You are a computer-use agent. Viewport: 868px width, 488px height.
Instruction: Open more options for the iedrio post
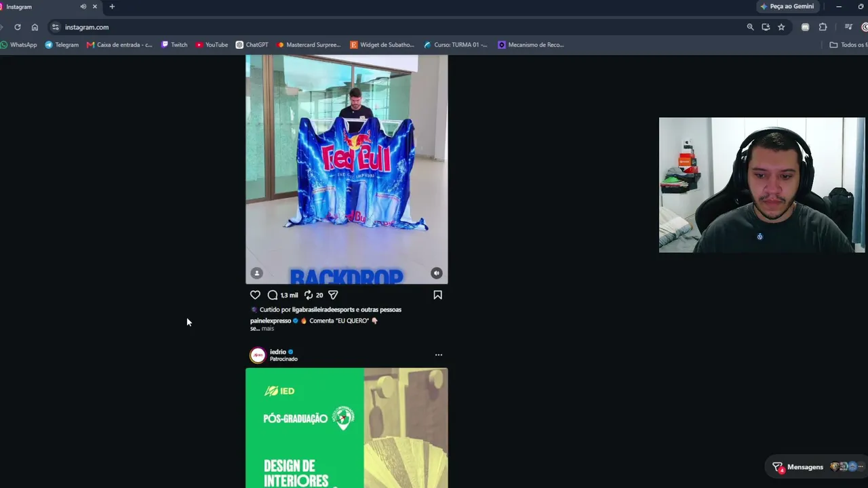pos(439,354)
